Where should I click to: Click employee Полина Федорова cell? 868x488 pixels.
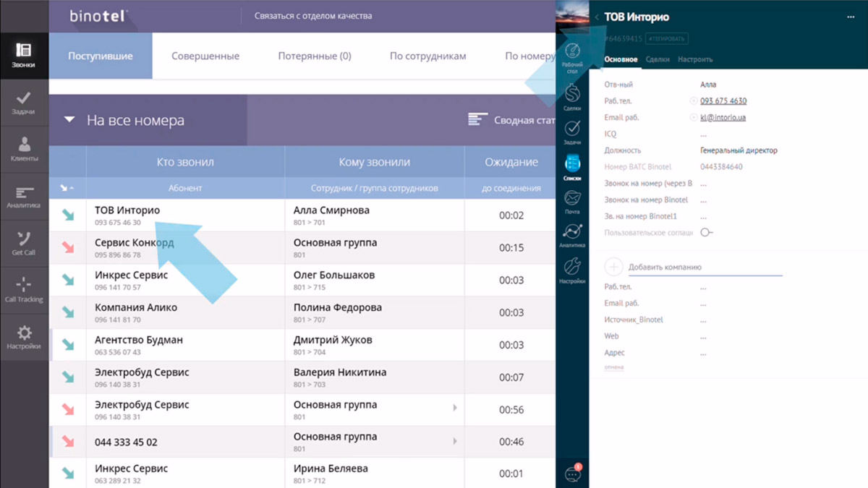coord(375,312)
